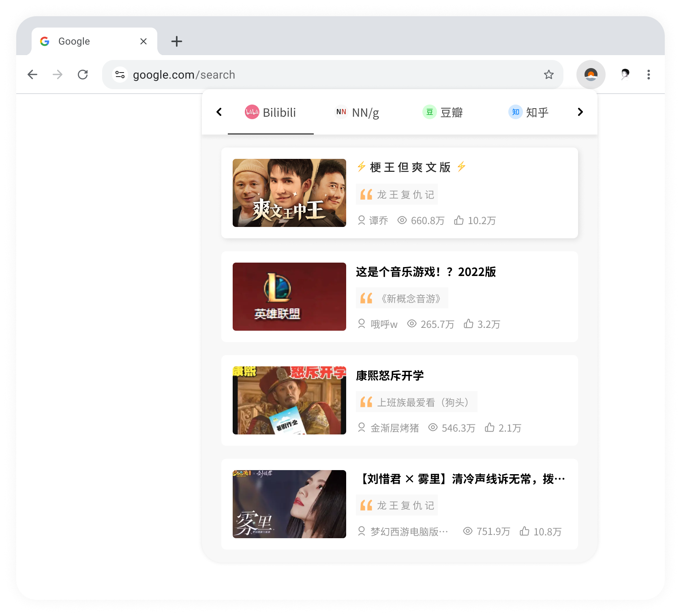Click the 660.8万 view counter on 梗王 video
The height and width of the screenshot is (616, 681).
coord(427,220)
